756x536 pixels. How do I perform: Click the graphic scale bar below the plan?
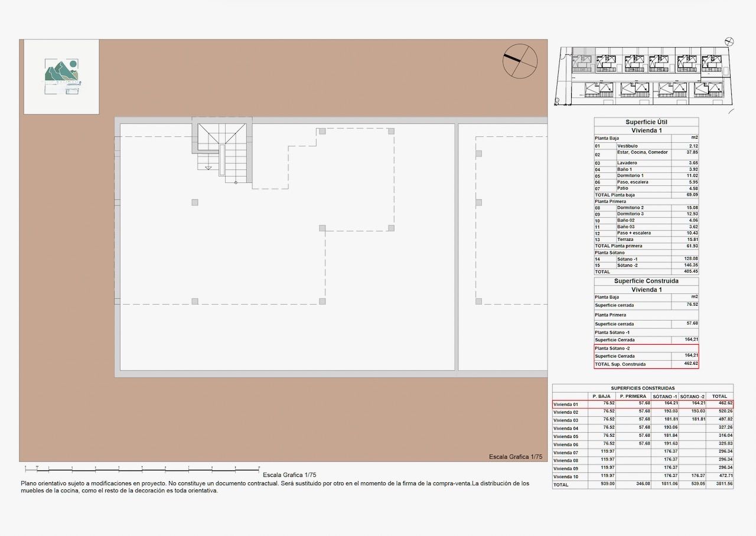142,470
